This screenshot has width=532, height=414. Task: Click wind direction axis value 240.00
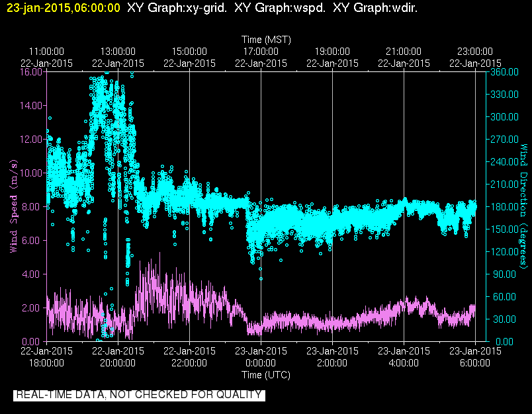coord(504,162)
